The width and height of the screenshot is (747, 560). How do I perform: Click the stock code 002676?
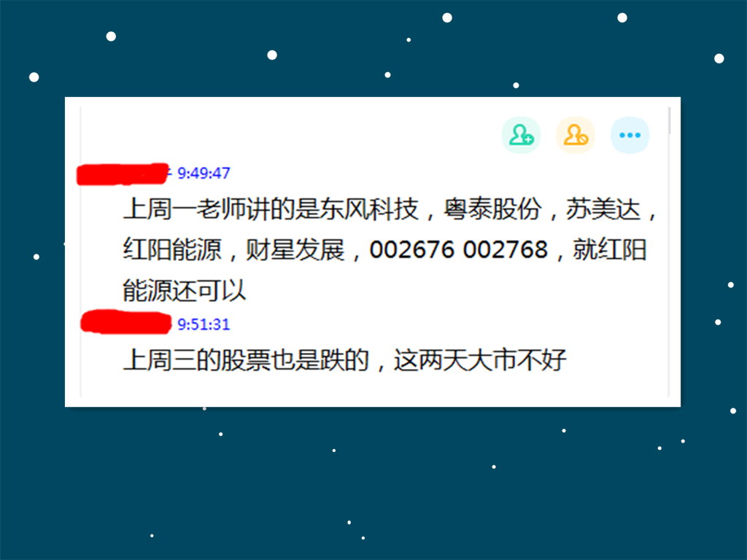click(x=412, y=249)
